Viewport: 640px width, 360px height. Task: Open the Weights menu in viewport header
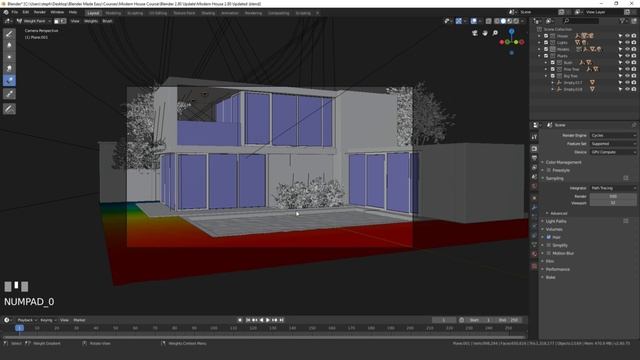point(91,21)
